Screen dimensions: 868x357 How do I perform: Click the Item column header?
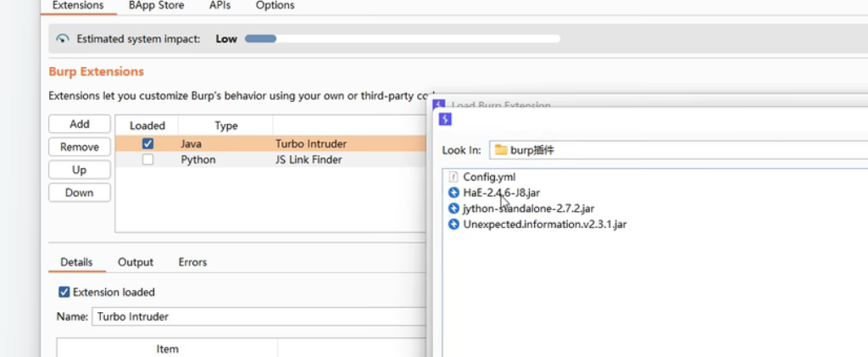[x=167, y=349]
